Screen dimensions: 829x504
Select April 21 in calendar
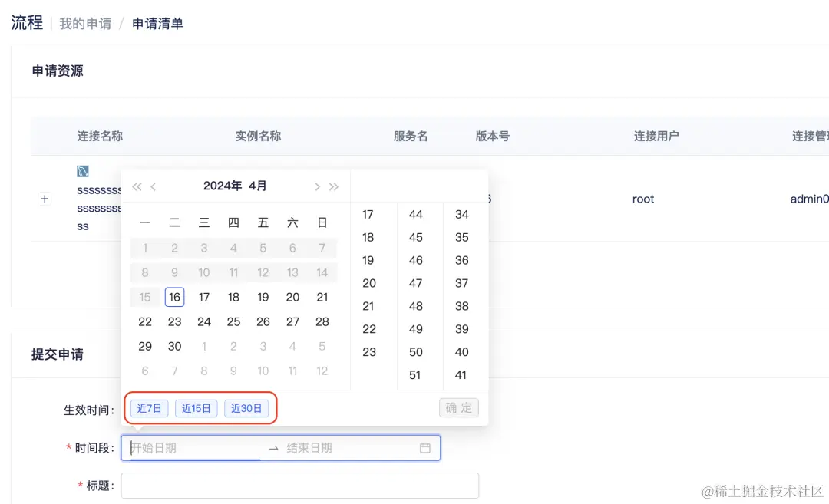pos(322,297)
